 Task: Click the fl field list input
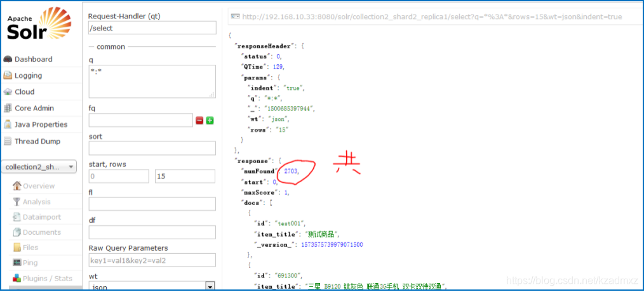152,204
